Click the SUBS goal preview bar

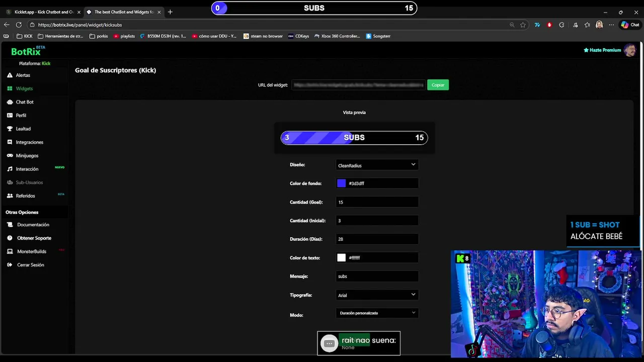tap(354, 138)
